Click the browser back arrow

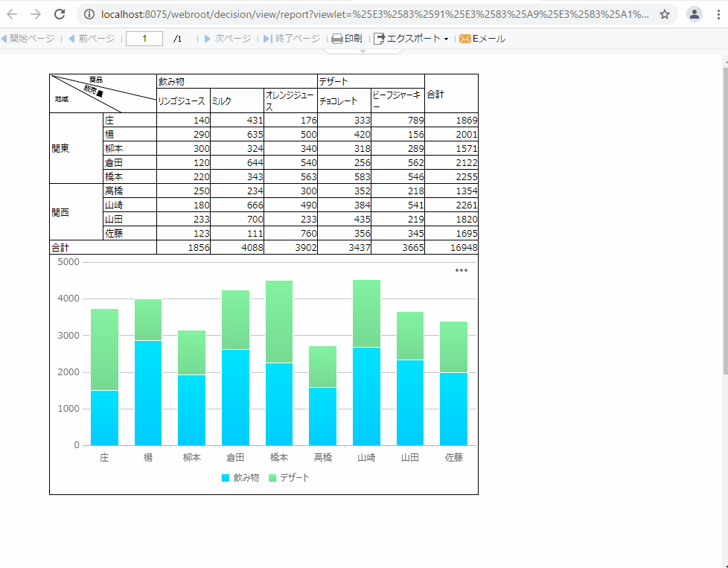coord(12,14)
